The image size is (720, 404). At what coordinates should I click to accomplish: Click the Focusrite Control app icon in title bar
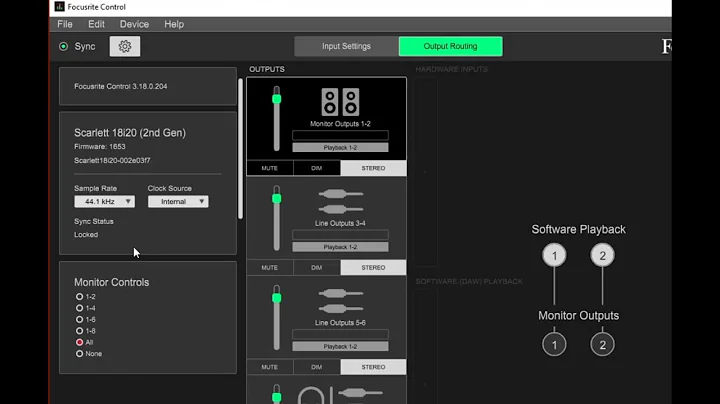[59, 6]
